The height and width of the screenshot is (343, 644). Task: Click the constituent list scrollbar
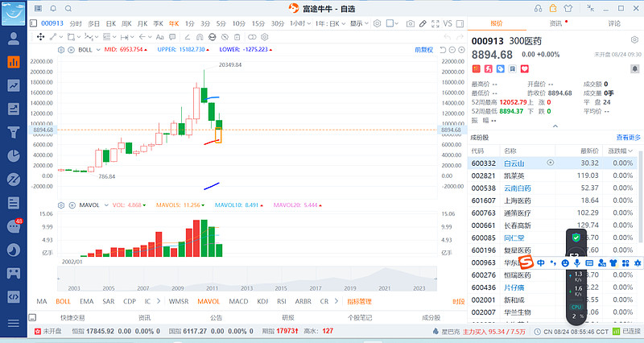(641, 197)
